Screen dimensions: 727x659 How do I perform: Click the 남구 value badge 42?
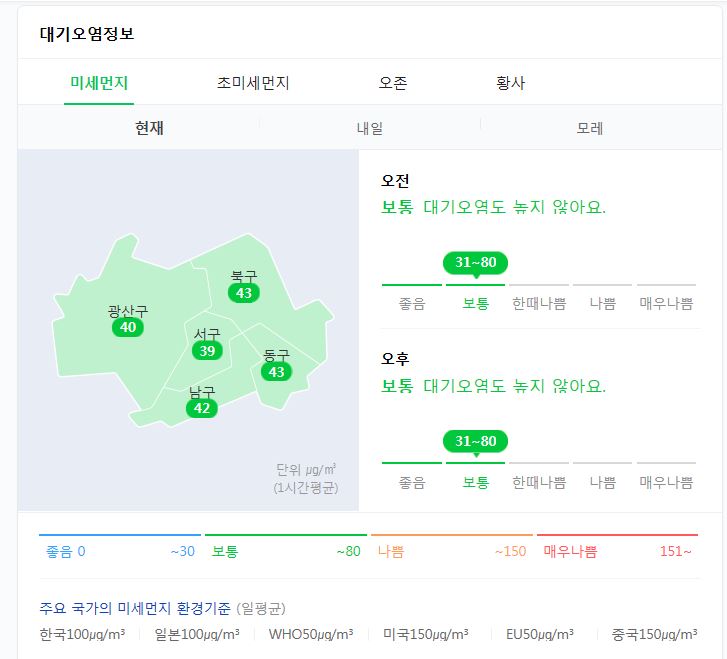click(x=202, y=408)
